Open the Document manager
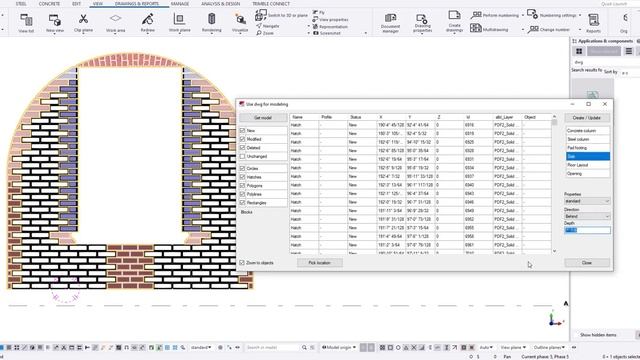Viewport: 640px width, 360px height. [x=390, y=23]
